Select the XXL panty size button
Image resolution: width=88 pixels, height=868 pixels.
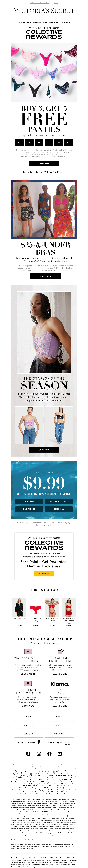(x=69, y=142)
